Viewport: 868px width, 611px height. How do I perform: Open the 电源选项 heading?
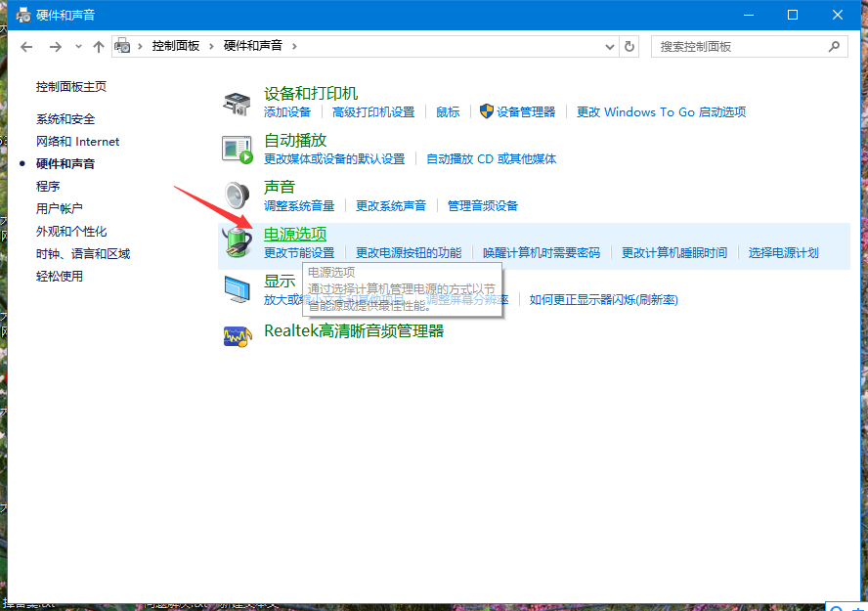click(295, 234)
